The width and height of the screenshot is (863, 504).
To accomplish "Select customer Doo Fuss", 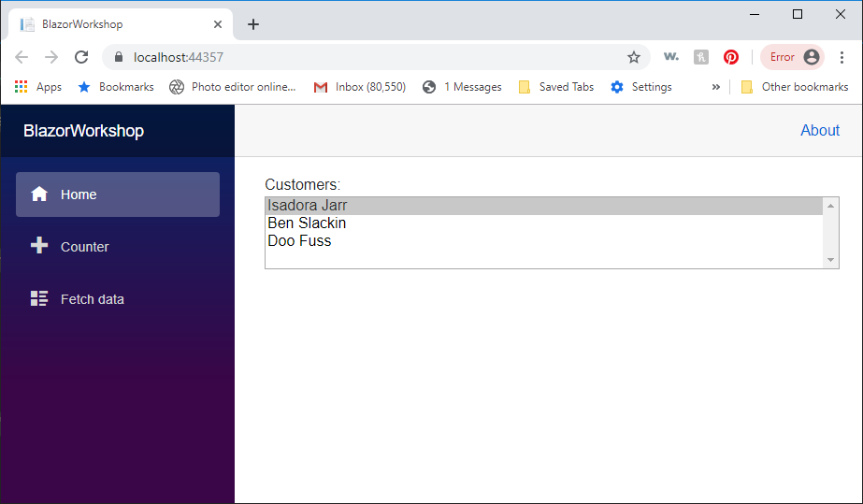I will 544,241.
